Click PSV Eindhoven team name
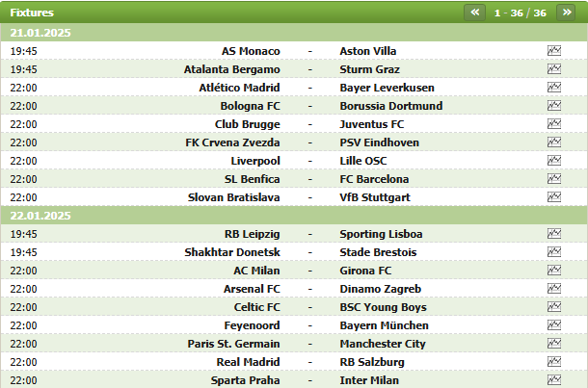Image resolution: width=588 pixels, height=388 pixels. [379, 142]
